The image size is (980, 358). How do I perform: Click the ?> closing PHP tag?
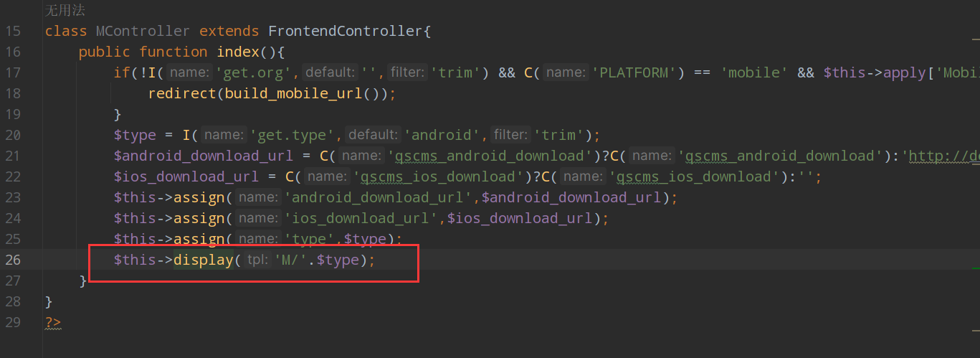[x=53, y=322]
